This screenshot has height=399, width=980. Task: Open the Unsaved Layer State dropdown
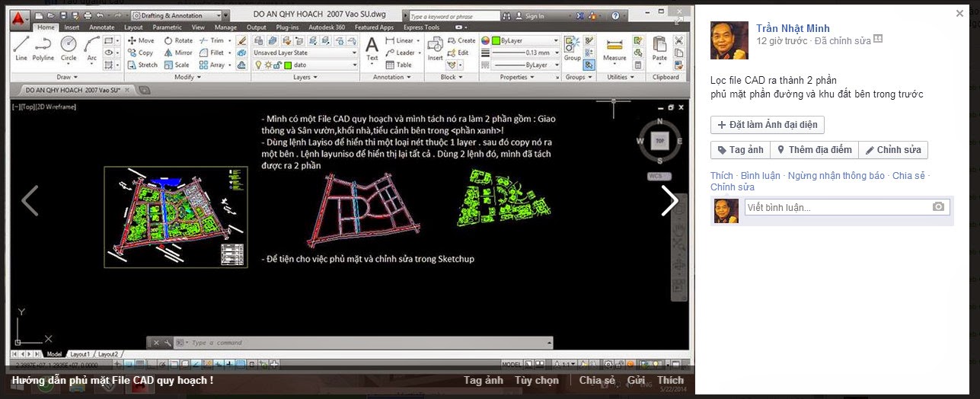[305, 53]
